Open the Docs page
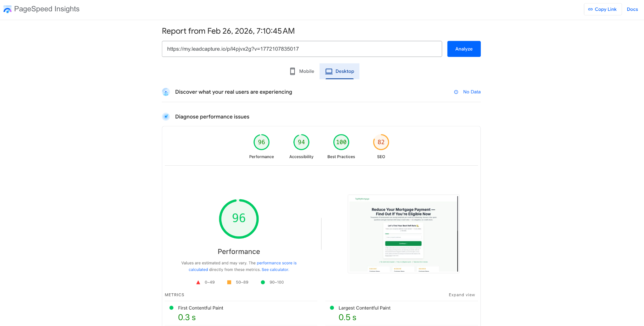 pyautogui.click(x=632, y=9)
